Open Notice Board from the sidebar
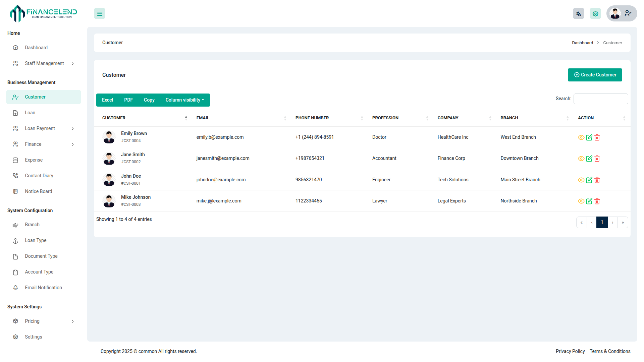The image size is (644, 362). (x=38, y=191)
